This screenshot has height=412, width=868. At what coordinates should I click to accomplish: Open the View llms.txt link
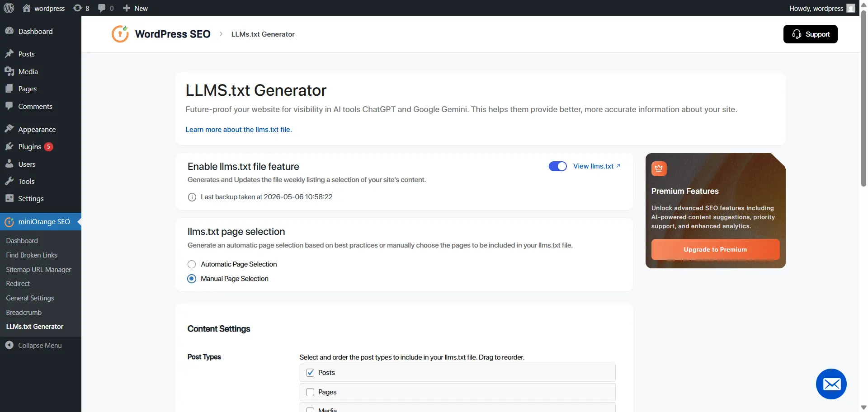[x=597, y=166]
